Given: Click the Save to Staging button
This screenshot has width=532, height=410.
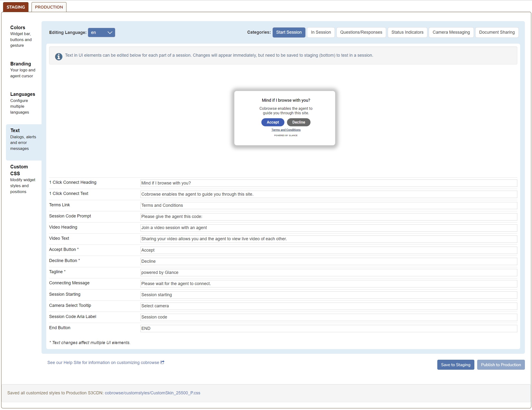Looking at the screenshot, I should 455,365.
